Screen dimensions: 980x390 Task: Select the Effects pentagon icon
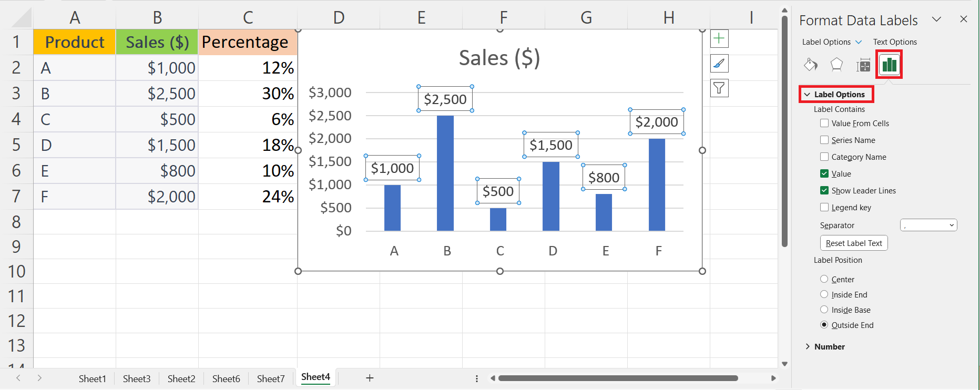click(836, 65)
